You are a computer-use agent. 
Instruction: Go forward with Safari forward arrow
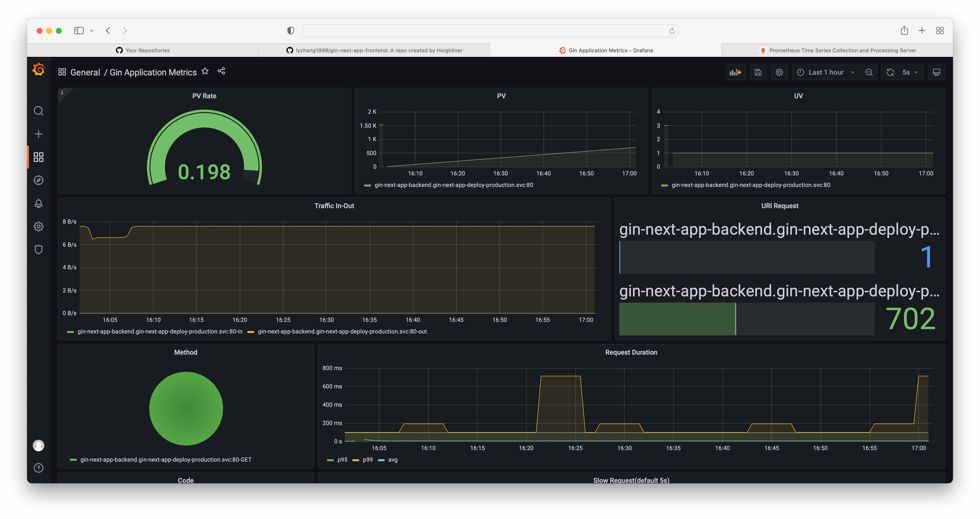(x=125, y=30)
